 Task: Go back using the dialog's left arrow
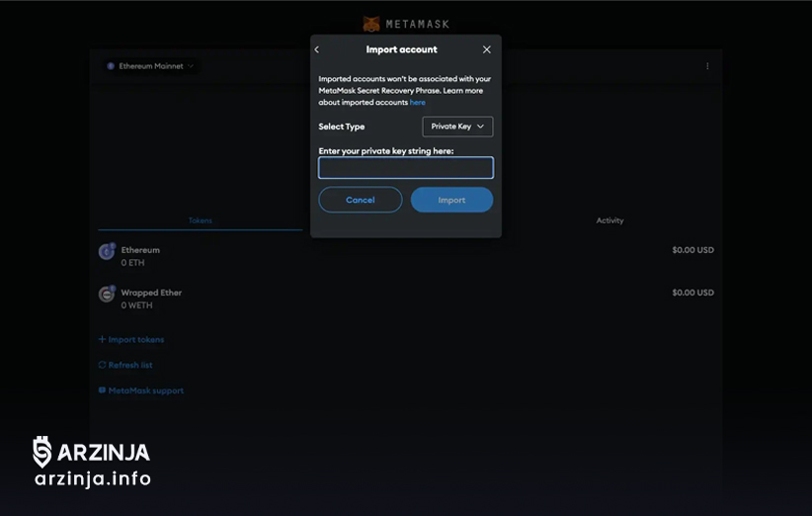point(317,49)
